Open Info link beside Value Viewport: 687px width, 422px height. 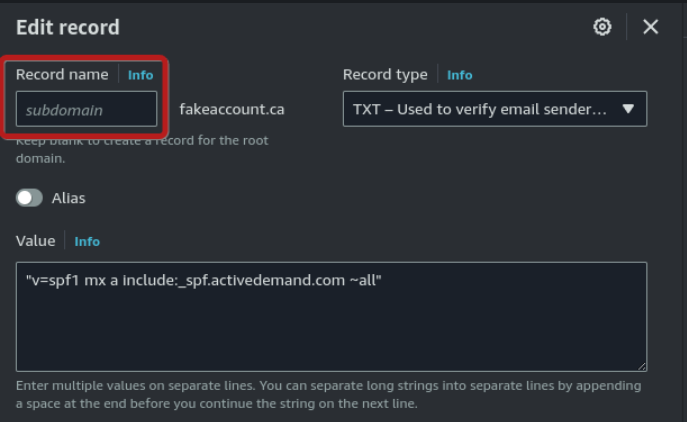tap(87, 241)
